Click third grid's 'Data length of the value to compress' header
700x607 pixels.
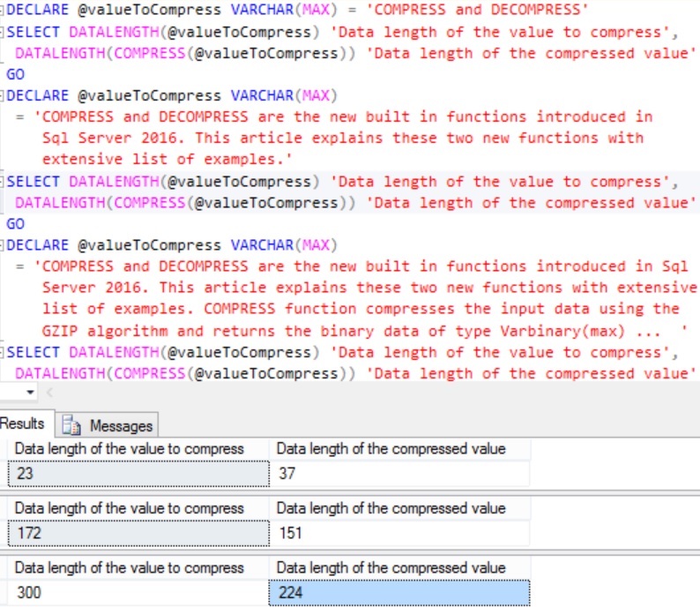(138, 568)
